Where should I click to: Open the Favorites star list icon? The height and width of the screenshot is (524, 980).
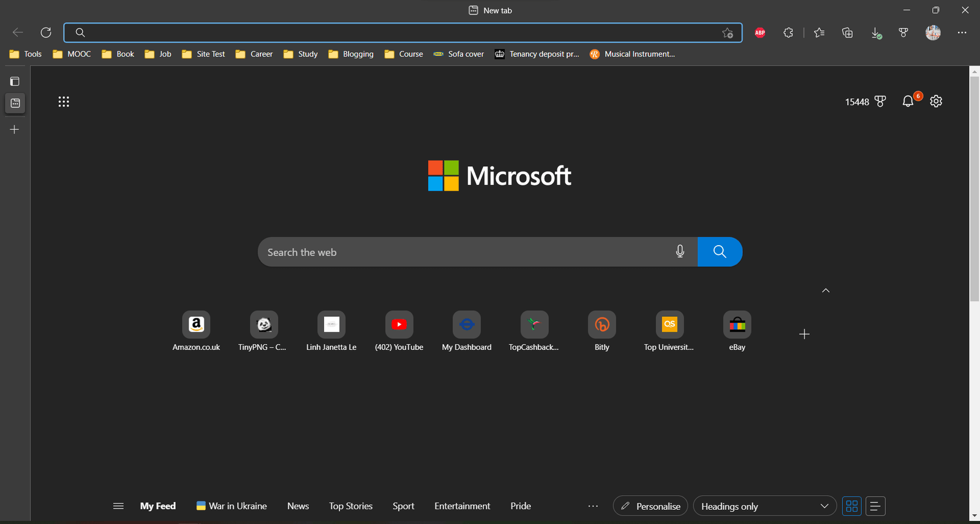(820, 33)
